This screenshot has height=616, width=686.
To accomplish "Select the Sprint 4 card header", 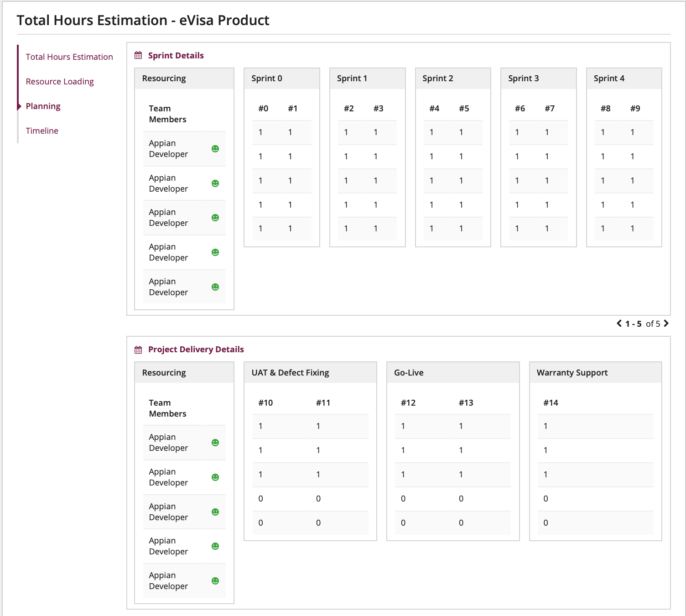I will pos(624,78).
